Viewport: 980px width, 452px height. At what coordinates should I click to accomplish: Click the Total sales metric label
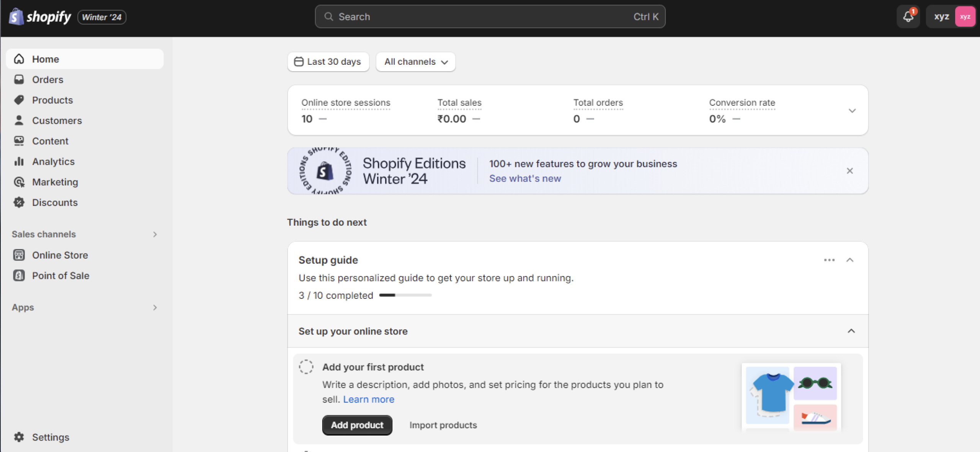point(459,103)
